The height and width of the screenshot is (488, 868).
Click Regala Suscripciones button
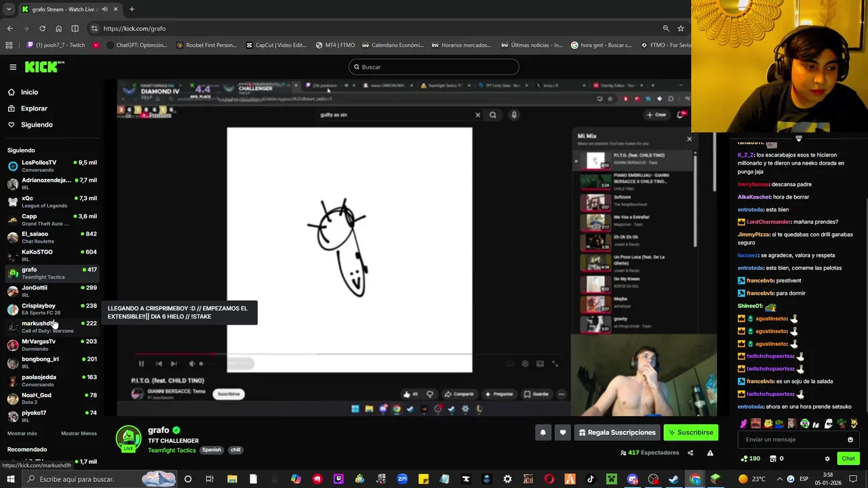616,432
